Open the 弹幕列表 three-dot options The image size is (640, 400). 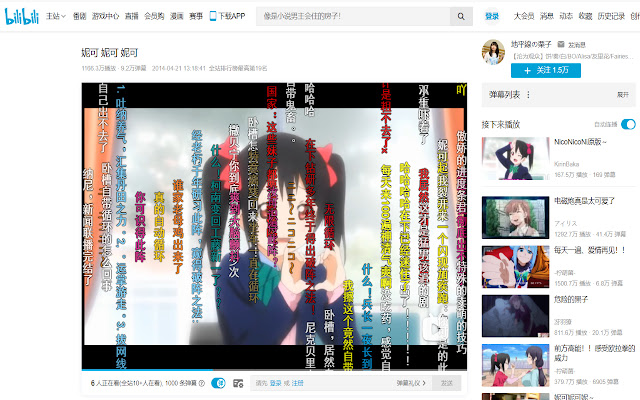[528, 95]
